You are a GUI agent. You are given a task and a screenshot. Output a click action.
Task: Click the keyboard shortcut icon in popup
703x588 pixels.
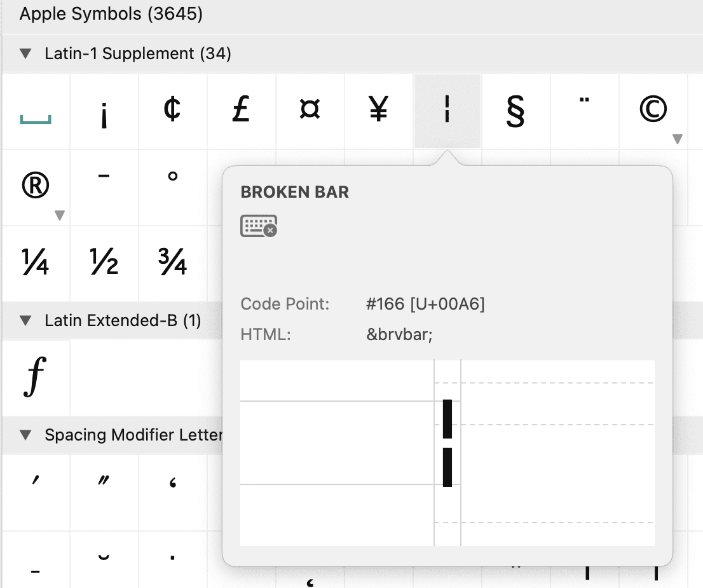click(259, 226)
